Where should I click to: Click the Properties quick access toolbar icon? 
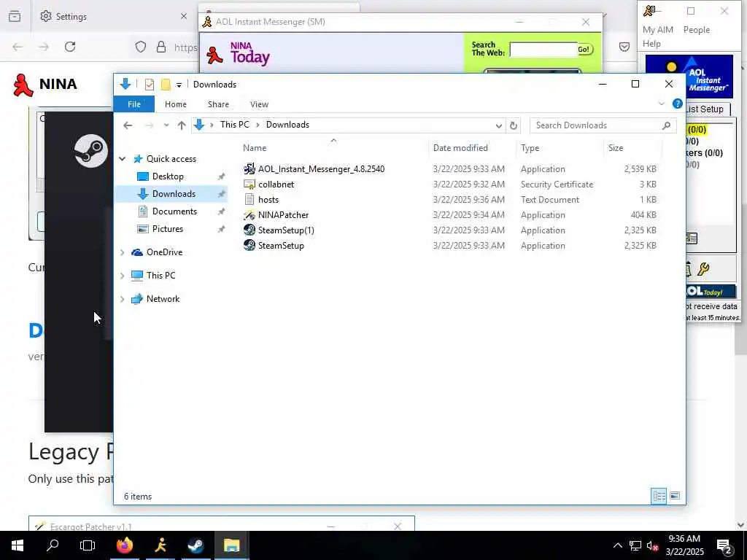[149, 85]
